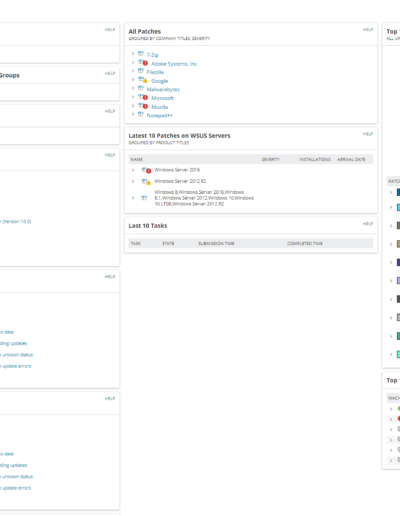Expand the Filezilla patch group
The width and height of the screenshot is (400, 516).
tap(133, 71)
